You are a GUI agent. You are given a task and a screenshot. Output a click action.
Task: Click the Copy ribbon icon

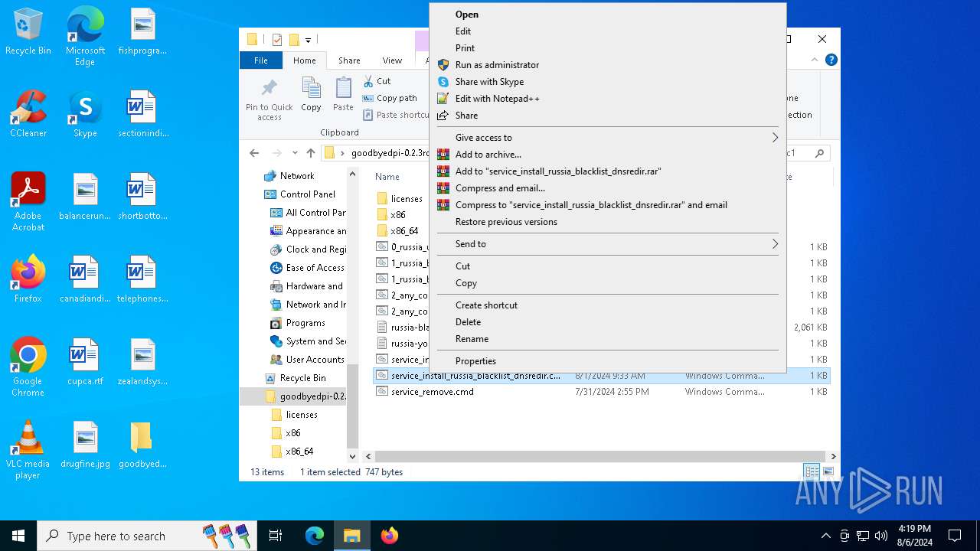311,94
